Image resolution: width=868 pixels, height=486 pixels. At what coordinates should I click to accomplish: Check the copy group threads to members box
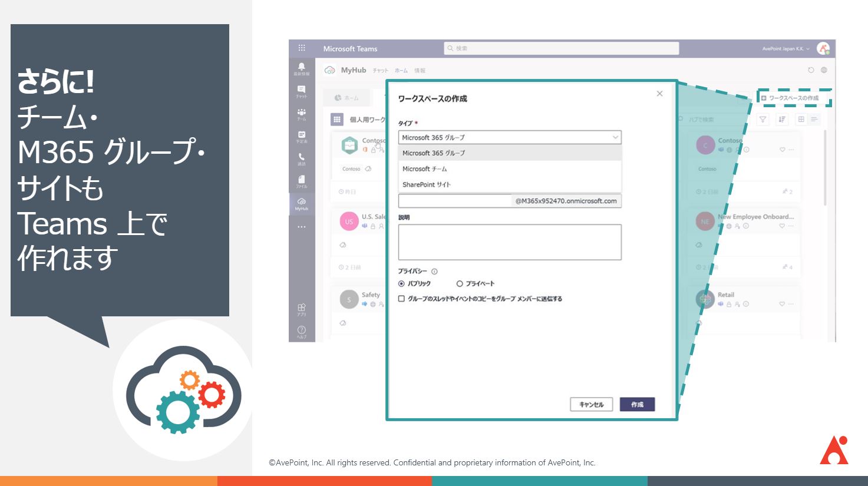401,299
